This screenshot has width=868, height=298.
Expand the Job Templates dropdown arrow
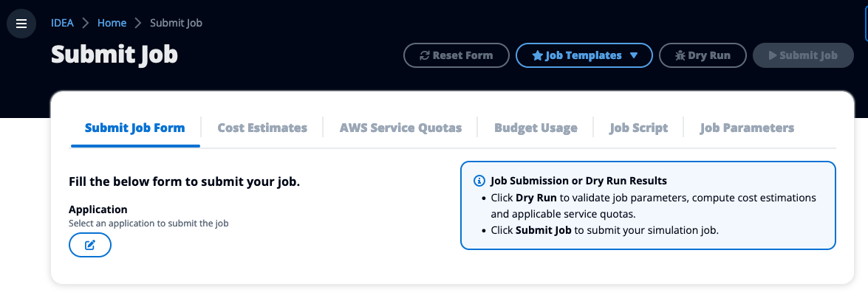[x=634, y=55]
